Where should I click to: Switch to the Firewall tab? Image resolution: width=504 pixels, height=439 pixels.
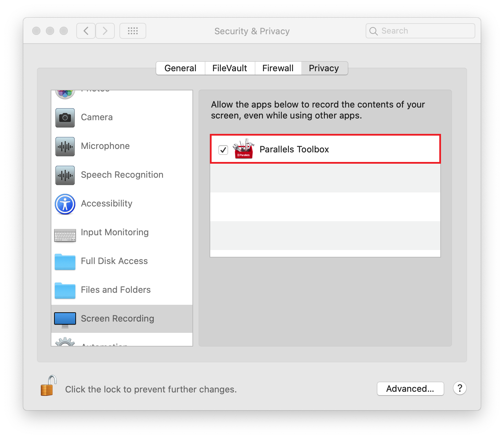coord(278,68)
